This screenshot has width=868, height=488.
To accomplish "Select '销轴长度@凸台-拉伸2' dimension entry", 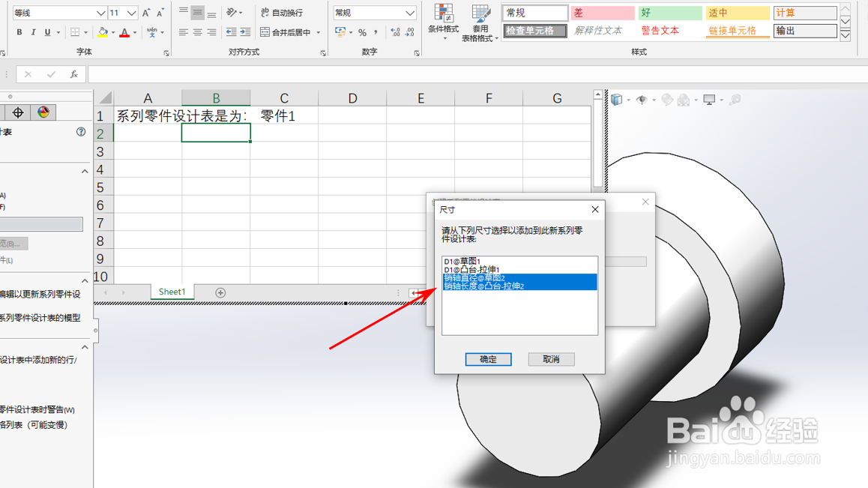I will tap(519, 286).
